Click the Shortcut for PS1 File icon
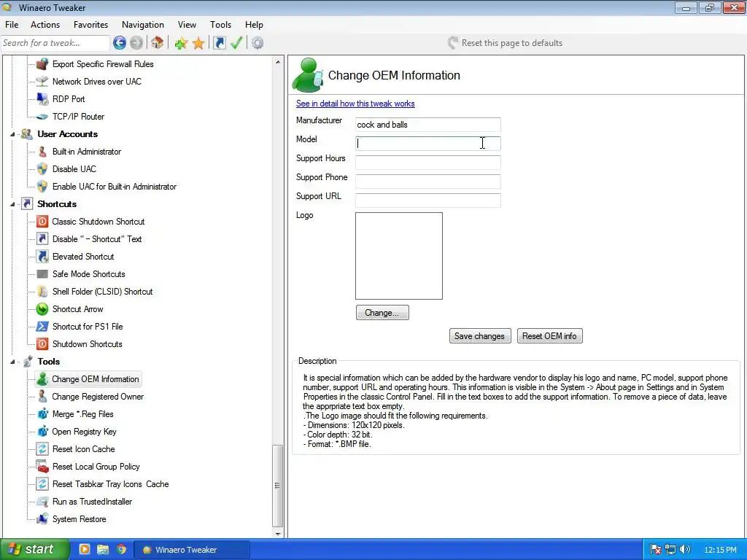Viewport: 747px width, 560px height. [42, 327]
